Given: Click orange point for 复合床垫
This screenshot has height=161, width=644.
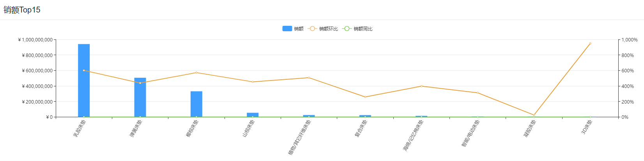Looking at the screenshot, I should click(x=365, y=97).
